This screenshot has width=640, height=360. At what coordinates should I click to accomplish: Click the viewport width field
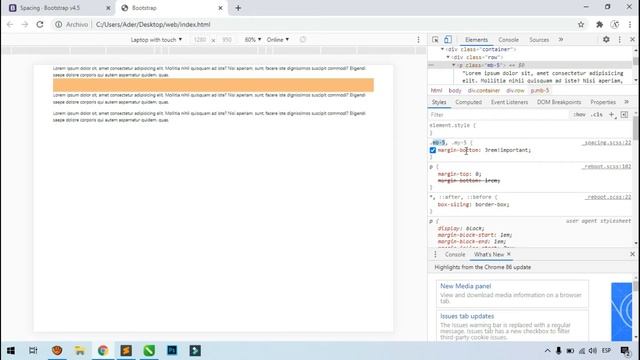[200, 40]
